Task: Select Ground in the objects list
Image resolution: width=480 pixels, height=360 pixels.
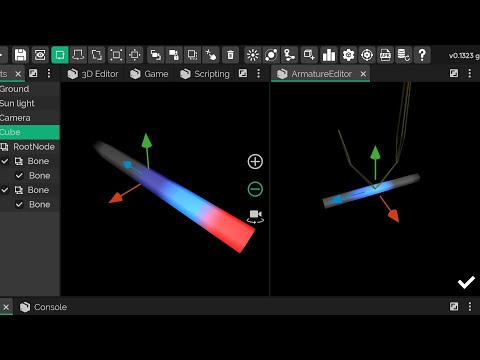Action: 30,89
